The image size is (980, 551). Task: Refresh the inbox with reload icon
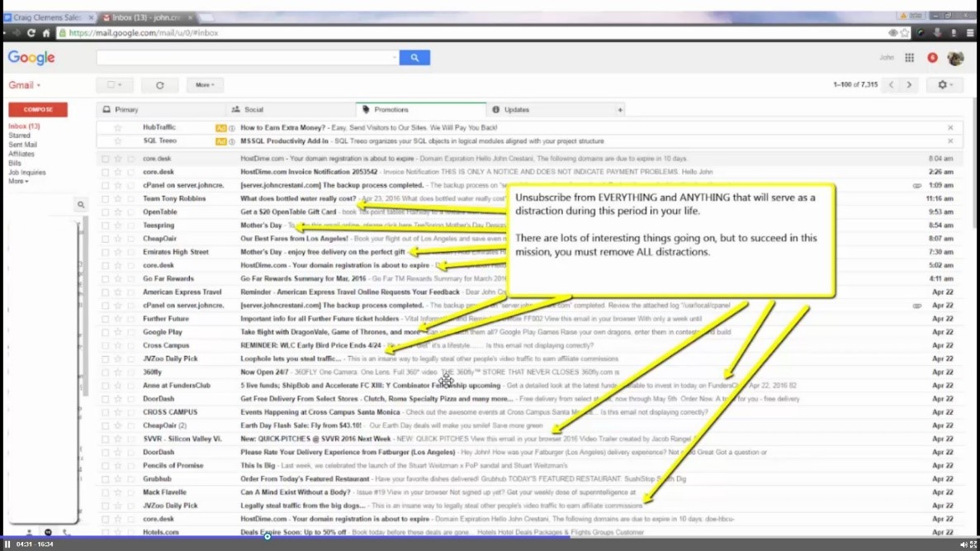tap(160, 85)
